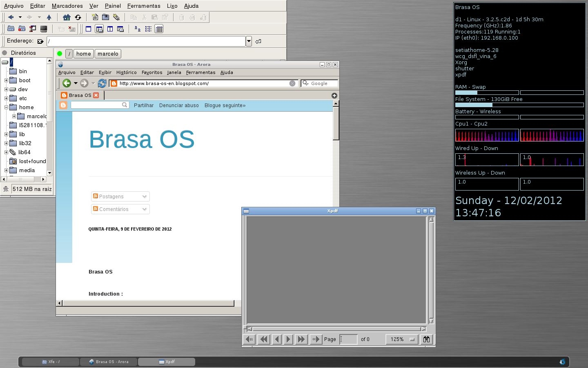Click Xpdf history back button
The width and height of the screenshot is (588, 368).
pyautogui.click(x=249, y=339)
